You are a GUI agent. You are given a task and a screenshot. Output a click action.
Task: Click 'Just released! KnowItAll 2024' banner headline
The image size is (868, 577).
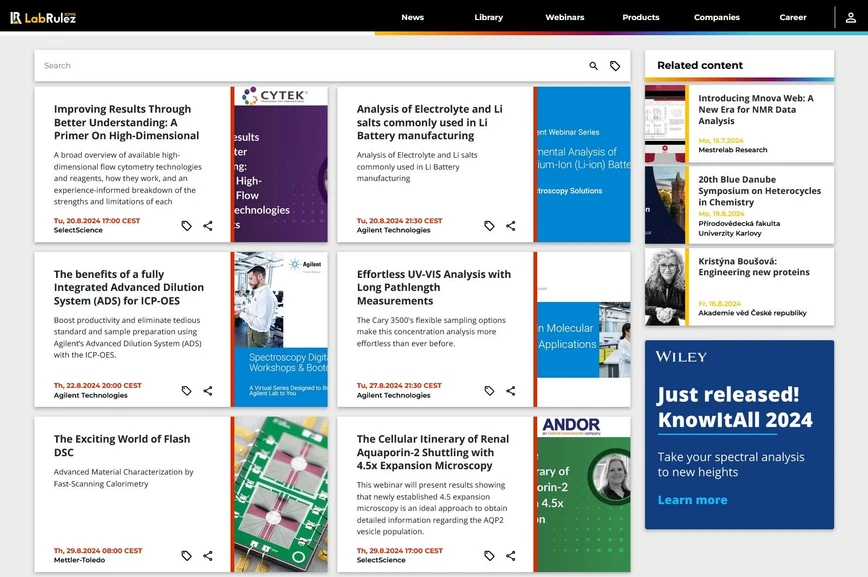[x=735, y=407]
